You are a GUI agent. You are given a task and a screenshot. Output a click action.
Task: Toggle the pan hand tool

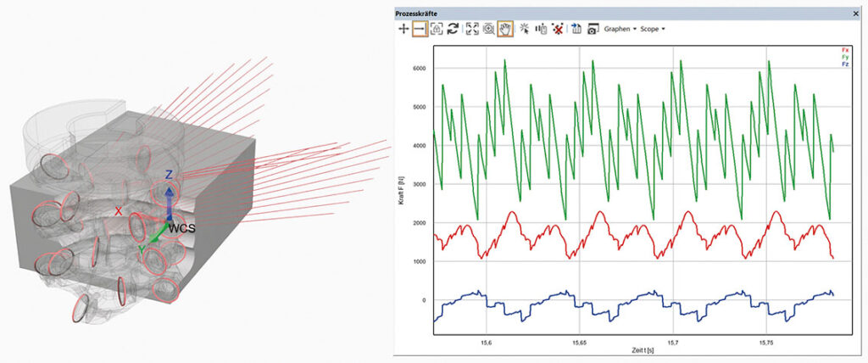pyautogui.click(x=504, y=29)
